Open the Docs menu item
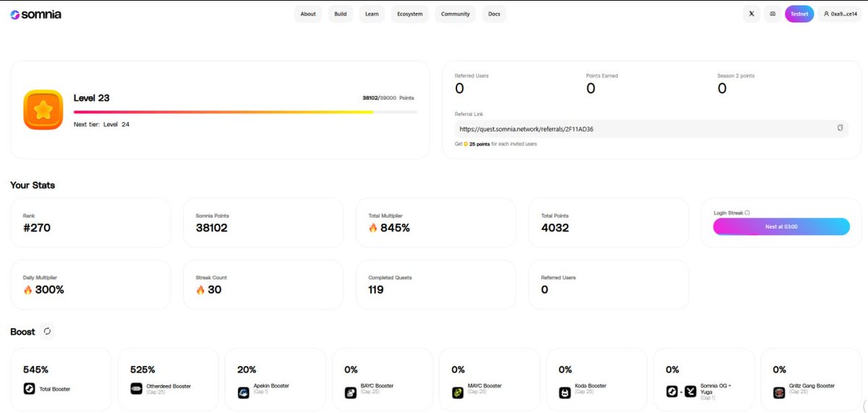 [494, 14]
